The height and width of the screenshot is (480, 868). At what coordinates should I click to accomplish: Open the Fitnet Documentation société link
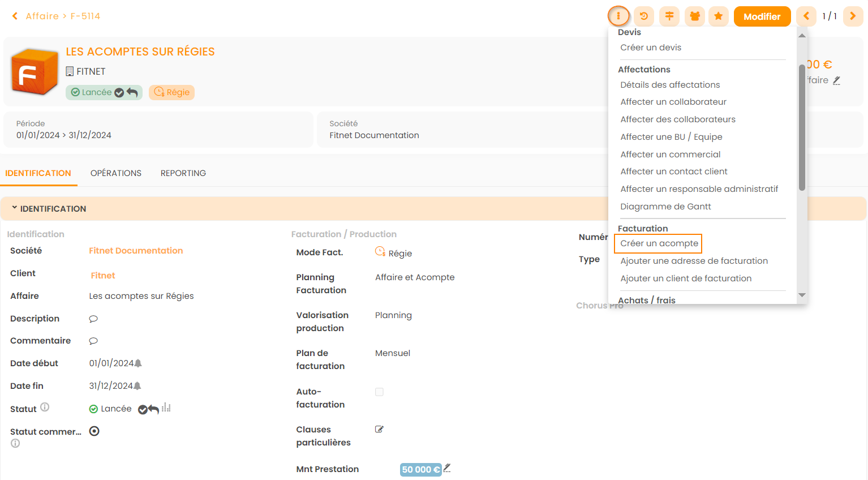(x=136, y=251)
